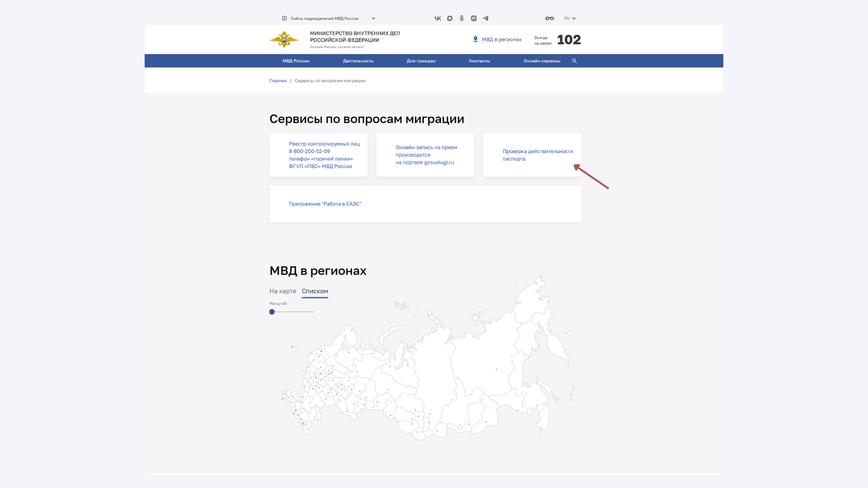Open the Для граждан menu

[421, 61]
